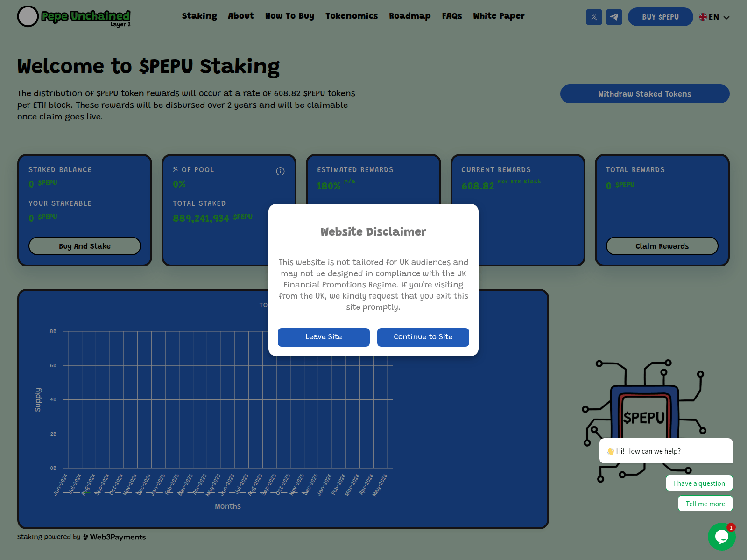Click the Estimated Rewards 180% value
Viewport: 747px width, 560px height.
pos(329,186)
